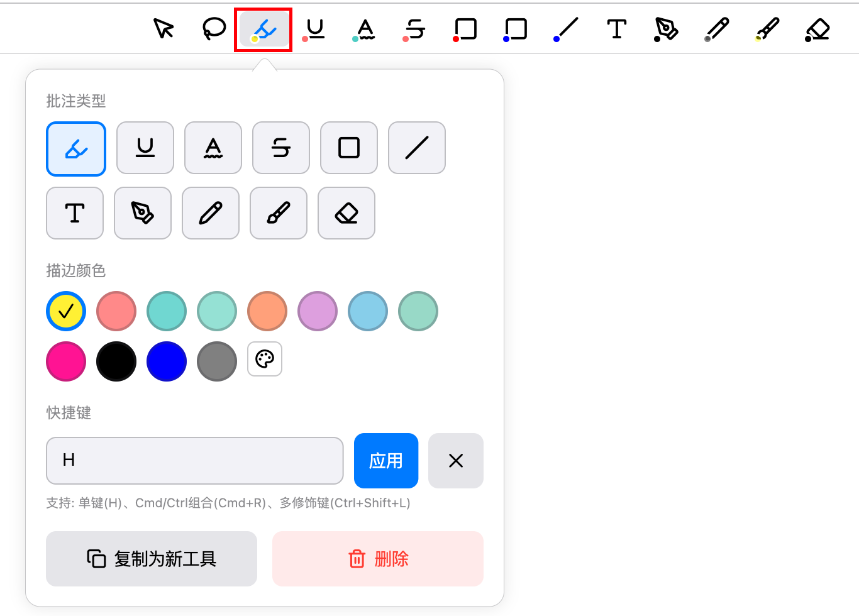Click the 应用 button to apply shortcut
This screenshot has width=859, height=616.
coord(386,461)
